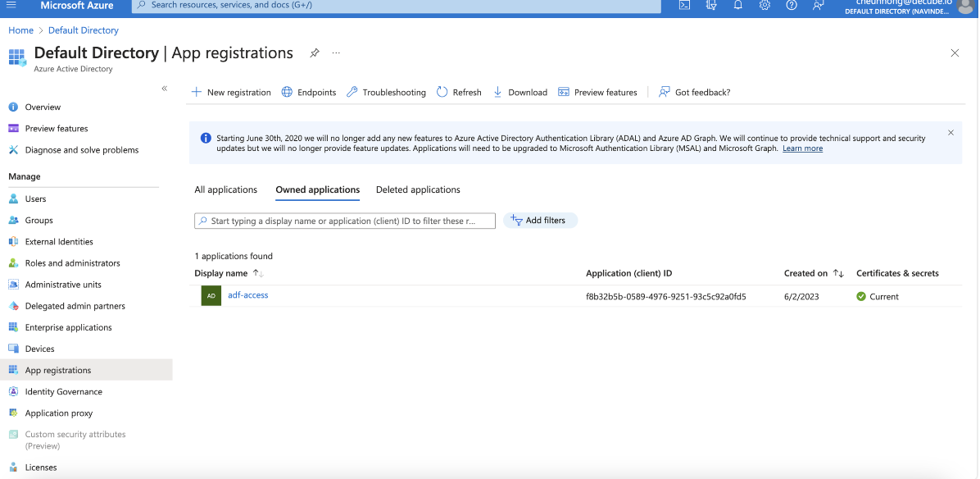Open the more options ellipsis menu
Viewport: 980px width, 479px height.
tap(336, 53)
